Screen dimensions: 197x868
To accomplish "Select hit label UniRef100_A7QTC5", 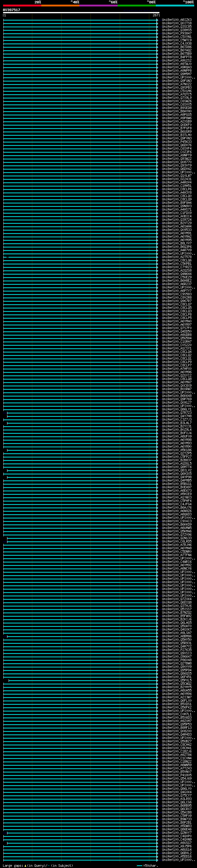I will click(x=177, y=94).
